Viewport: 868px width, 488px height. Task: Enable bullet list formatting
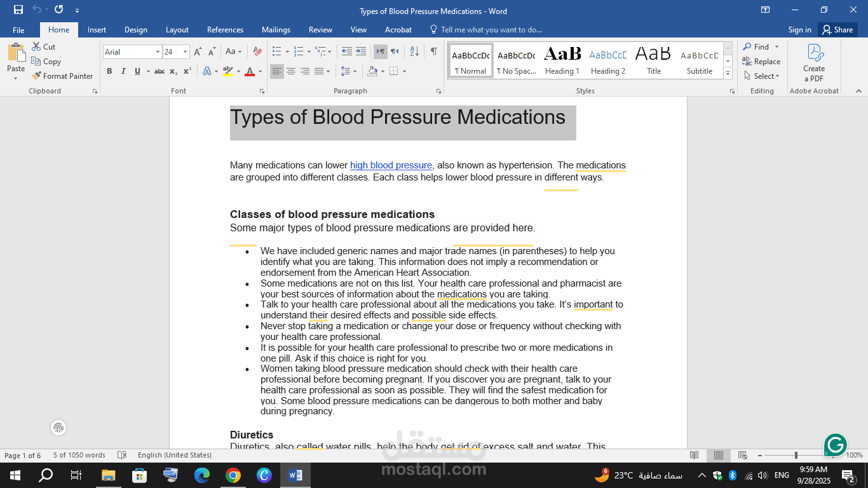278,50
